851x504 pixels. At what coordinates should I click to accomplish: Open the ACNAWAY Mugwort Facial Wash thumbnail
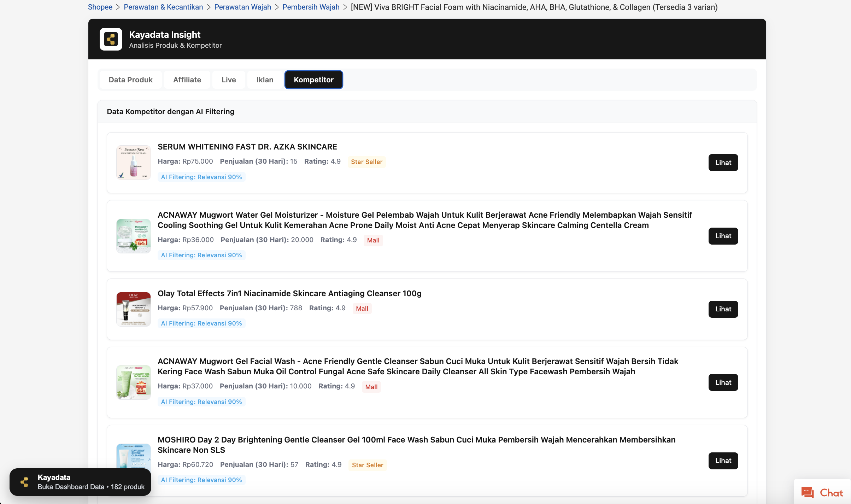(x=134, y=382)
